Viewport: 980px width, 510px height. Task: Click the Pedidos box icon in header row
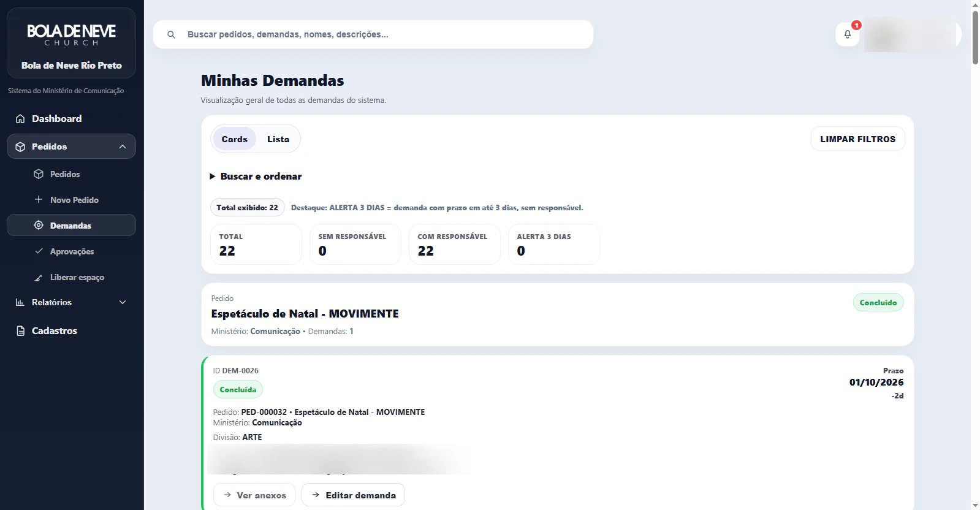(20, 147)
